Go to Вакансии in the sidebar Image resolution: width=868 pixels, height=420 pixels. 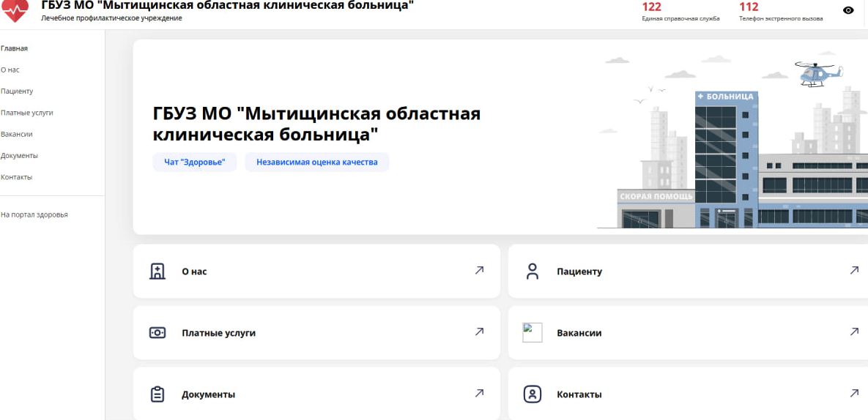click(x=17, y=134)
